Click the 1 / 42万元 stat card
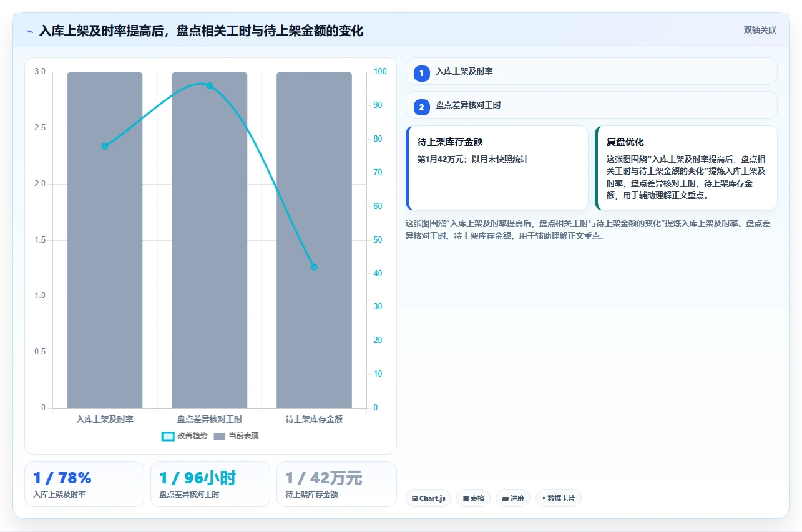Image resolution: width=802 pixels, height=532 pixels. coord(336,484)
